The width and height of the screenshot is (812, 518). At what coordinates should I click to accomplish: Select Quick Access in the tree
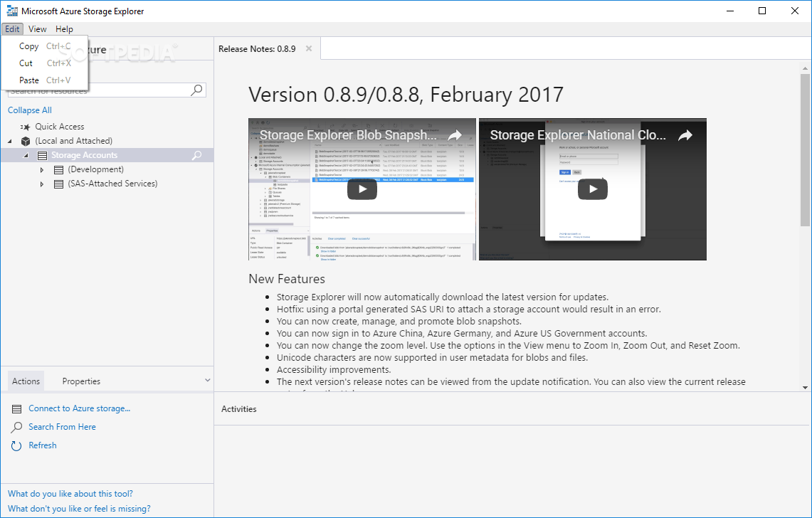coord(60,127)
